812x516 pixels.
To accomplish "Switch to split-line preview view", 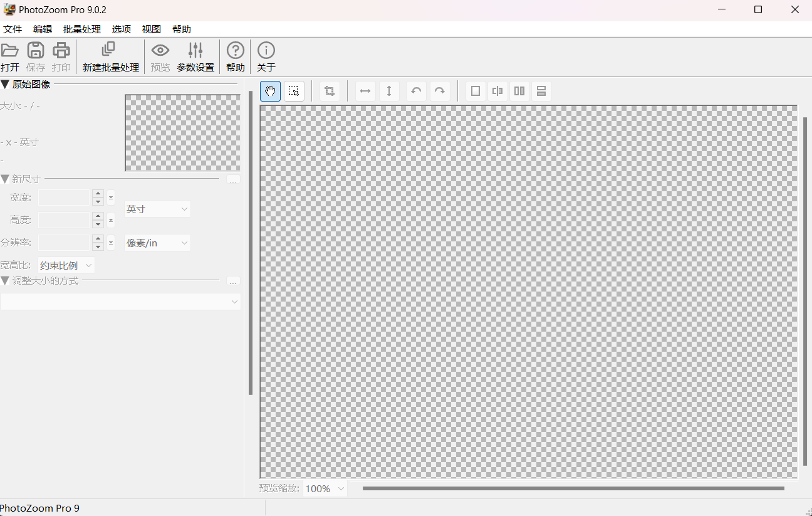I will (497, 91).
